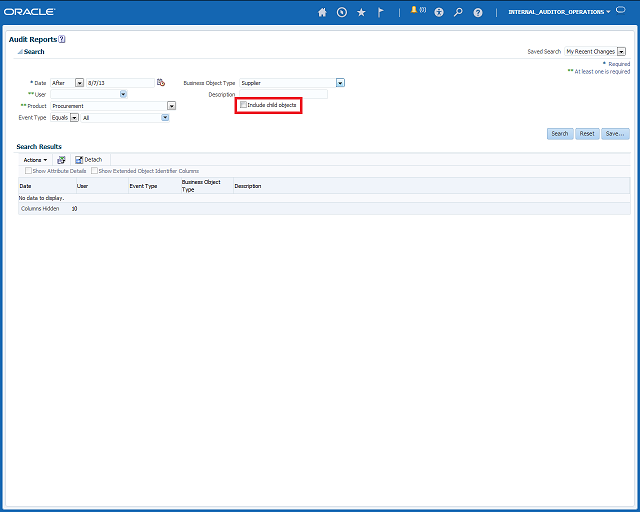The height and width of the screenshot is (512, 640).
Task: Enable Include child objects checkbox
Action: [243, 105]
